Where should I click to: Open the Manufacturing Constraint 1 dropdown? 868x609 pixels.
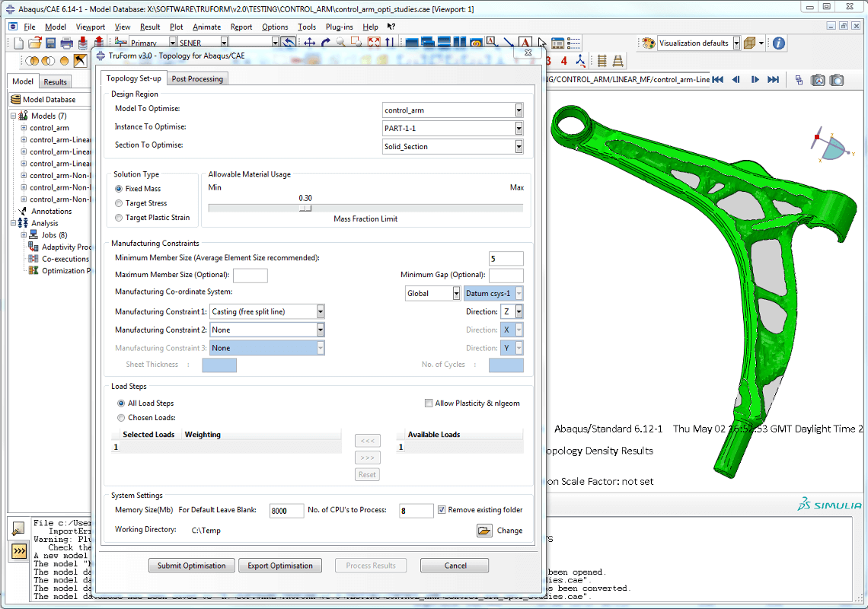[x=321, y=311]
